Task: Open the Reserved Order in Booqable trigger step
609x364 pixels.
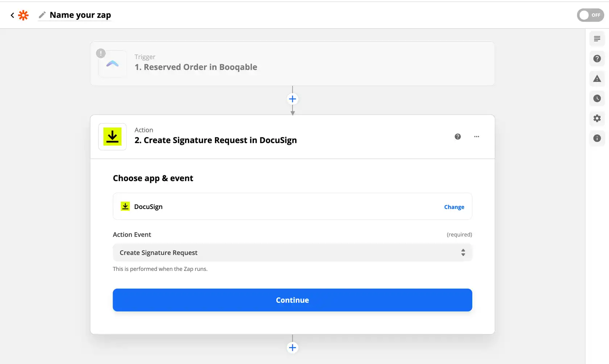Action: [292, 64]
